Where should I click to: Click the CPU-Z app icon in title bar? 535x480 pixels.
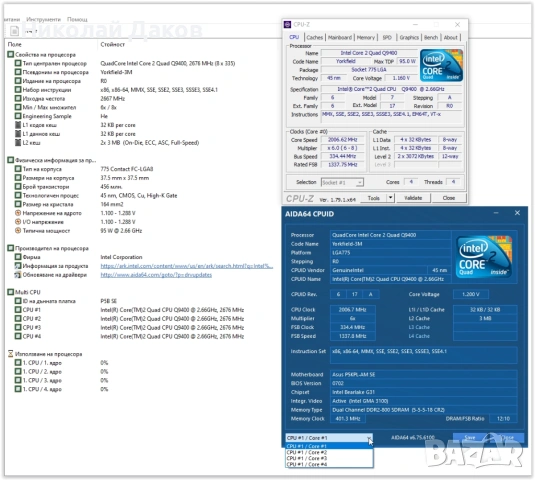288,25
